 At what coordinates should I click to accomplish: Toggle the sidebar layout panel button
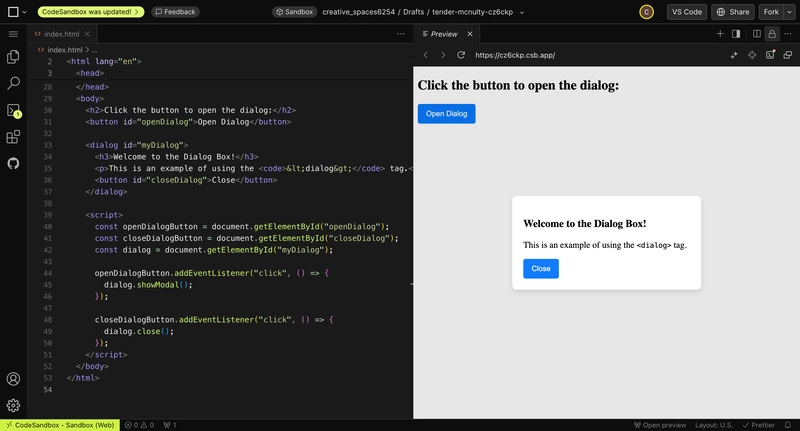pyautogui.click(x=736, y=34)
